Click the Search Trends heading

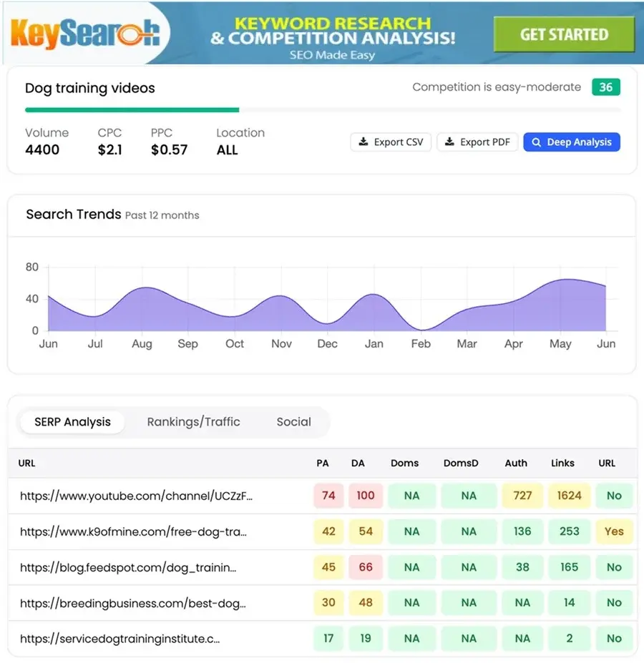[x=74, y=215]
